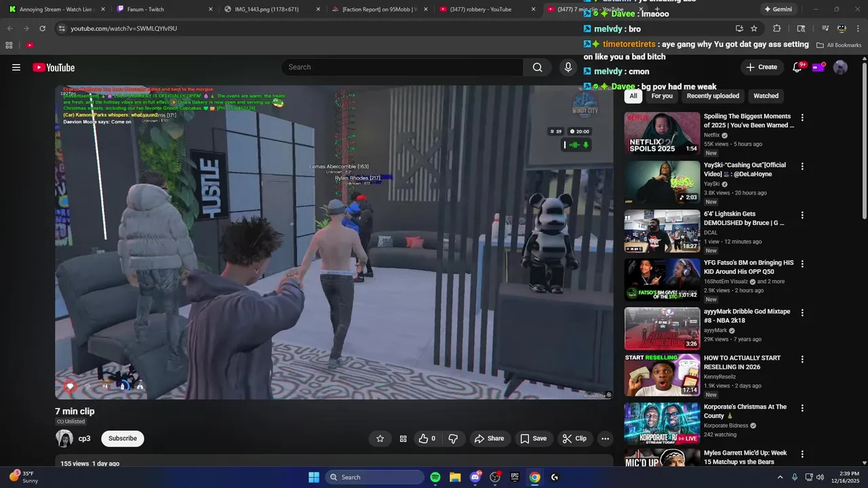
Task: Open the Yay$ki Cashing Out thumbnail
Action: [x=662, y=182]
